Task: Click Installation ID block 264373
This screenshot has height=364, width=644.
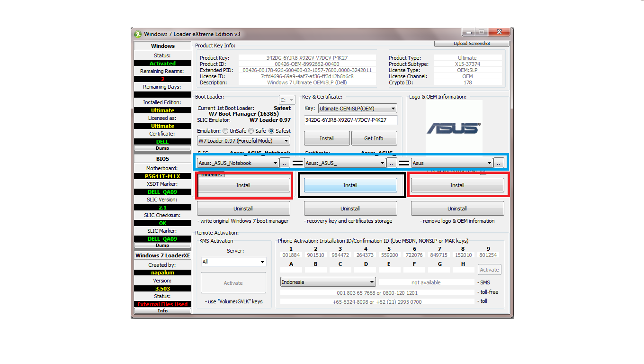Action: [365, 255]
